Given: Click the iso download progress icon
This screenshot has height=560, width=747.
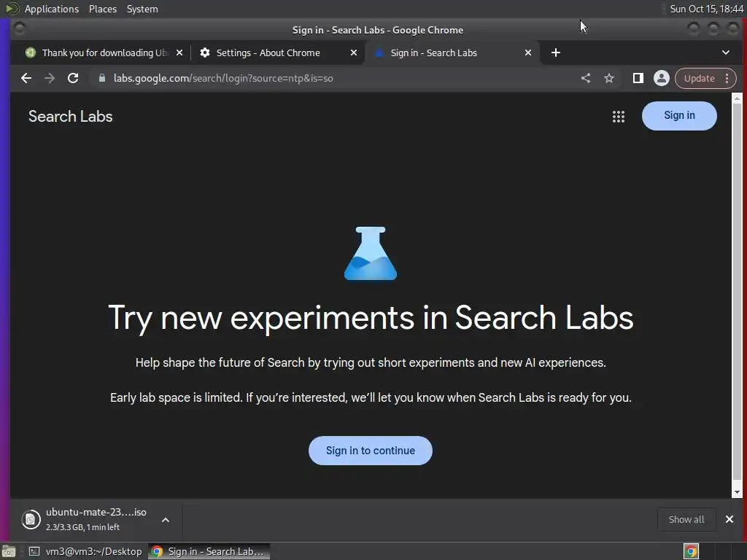Looking at the screenshot, I should click(31, 519).
